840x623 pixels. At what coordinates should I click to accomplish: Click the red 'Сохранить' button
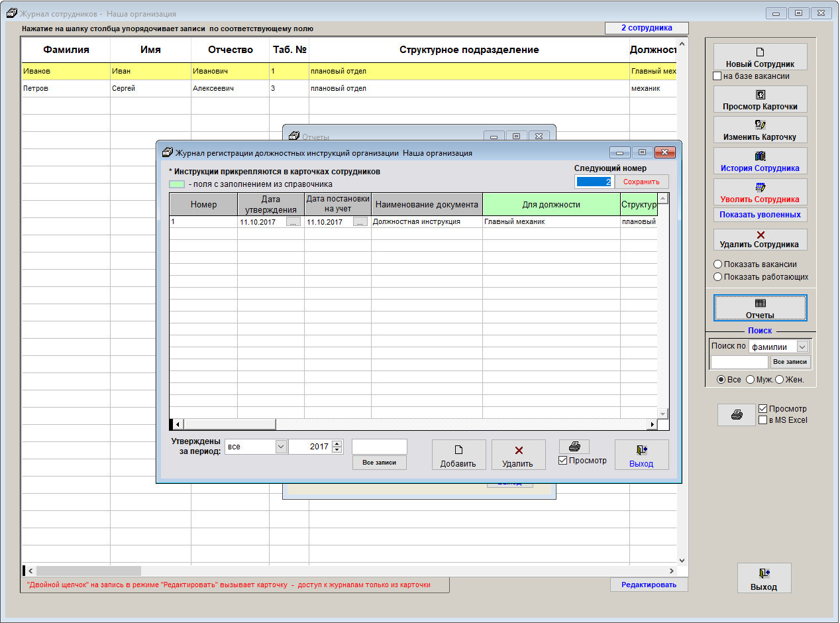point(641,182)
